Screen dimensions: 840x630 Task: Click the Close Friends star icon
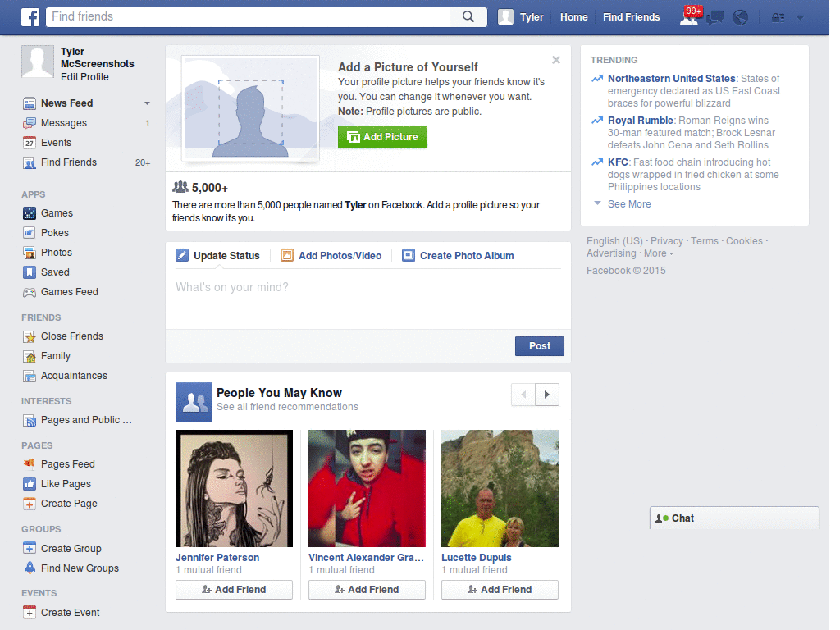(30, 336)
